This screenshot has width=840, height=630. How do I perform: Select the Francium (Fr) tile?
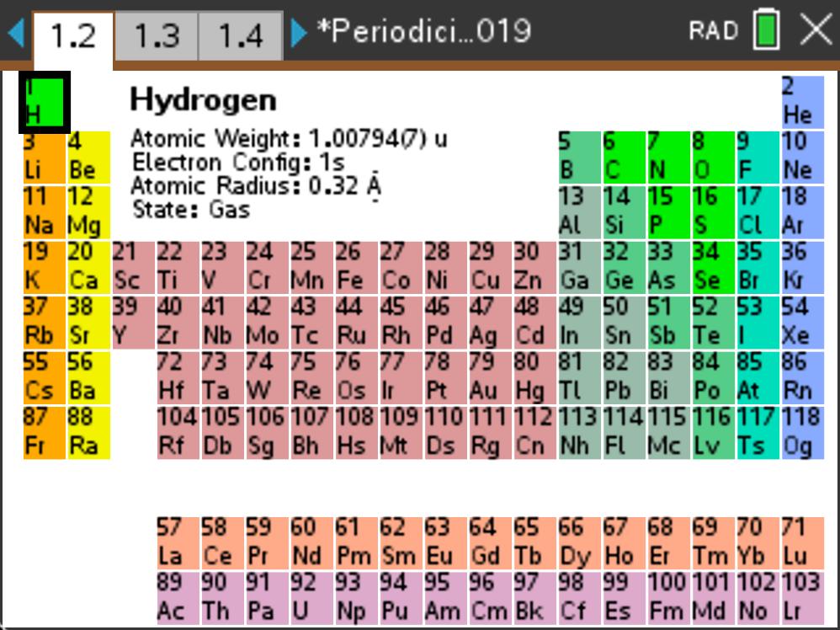(44, 431)
